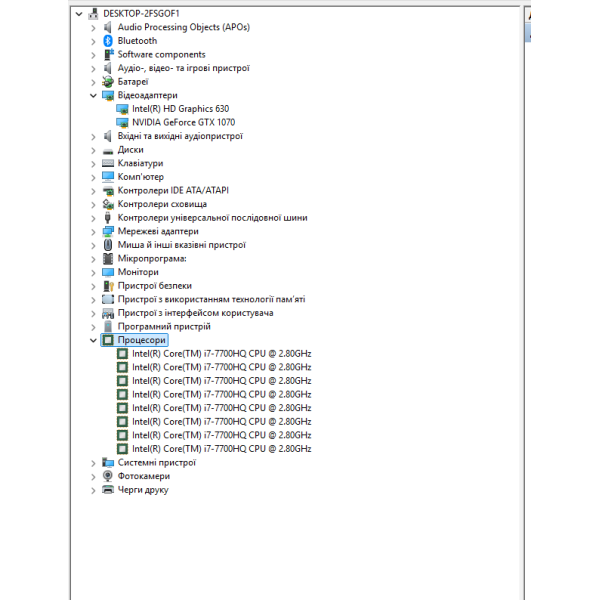Expand Audio Processing Objects (APOs) node
The height and width of the screenshot is (600, 600).
pos(93,28)
